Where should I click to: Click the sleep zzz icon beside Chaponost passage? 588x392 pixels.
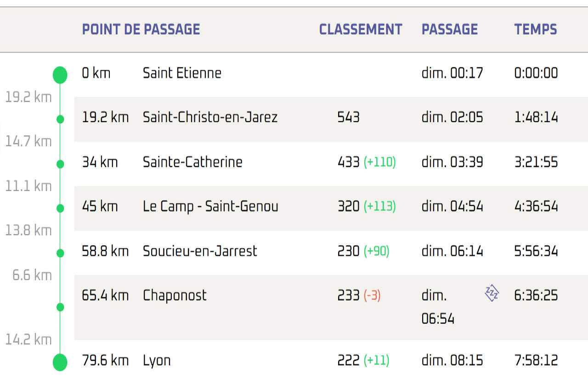492,293
